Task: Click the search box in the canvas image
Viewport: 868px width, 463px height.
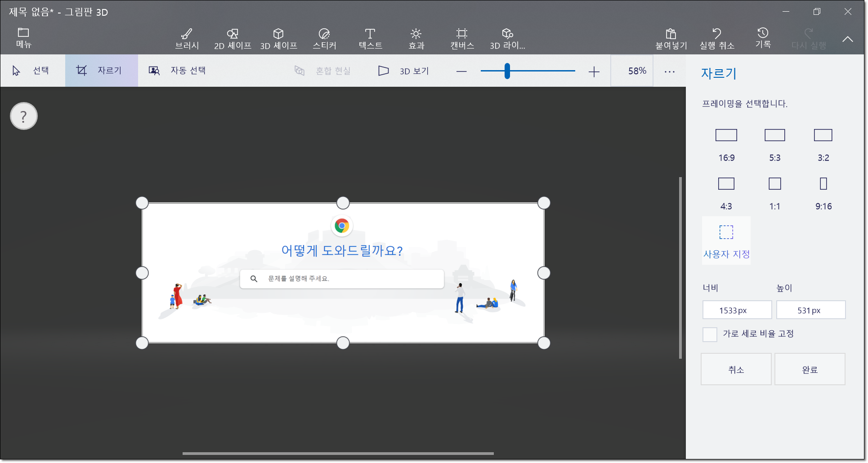Action: point(342,279)
